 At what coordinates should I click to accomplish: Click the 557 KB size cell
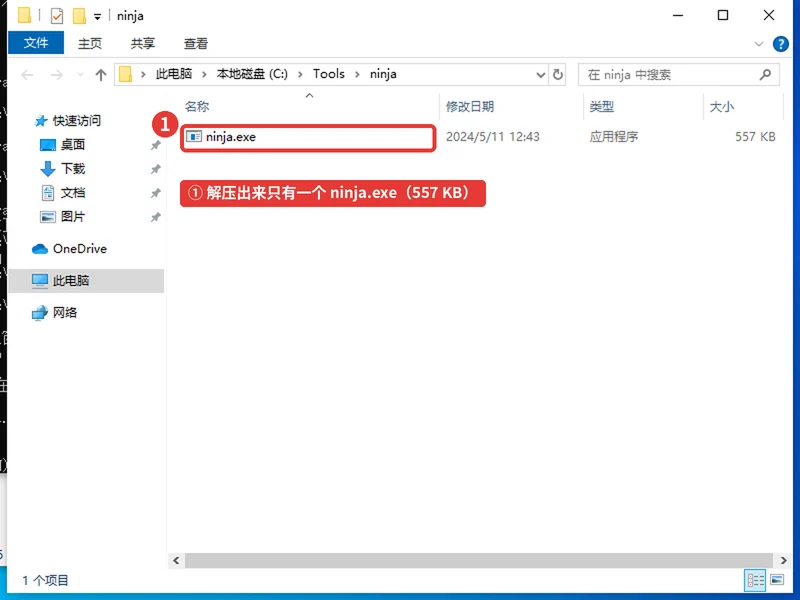(x=755, y=137)
